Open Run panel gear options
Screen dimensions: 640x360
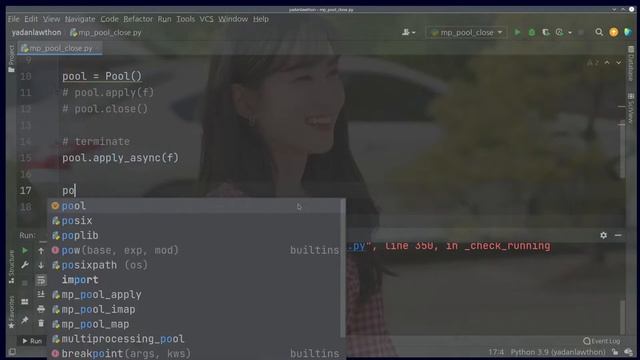point(603,235)
